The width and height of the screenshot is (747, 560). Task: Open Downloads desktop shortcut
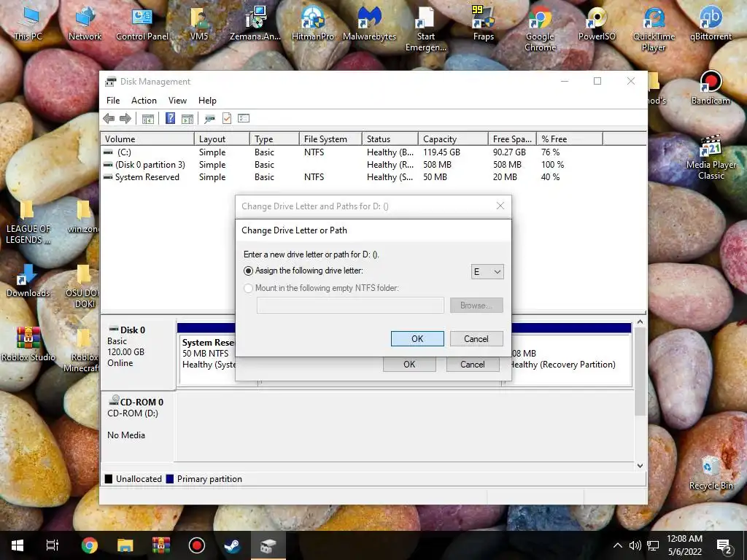[x=28, y=281]
